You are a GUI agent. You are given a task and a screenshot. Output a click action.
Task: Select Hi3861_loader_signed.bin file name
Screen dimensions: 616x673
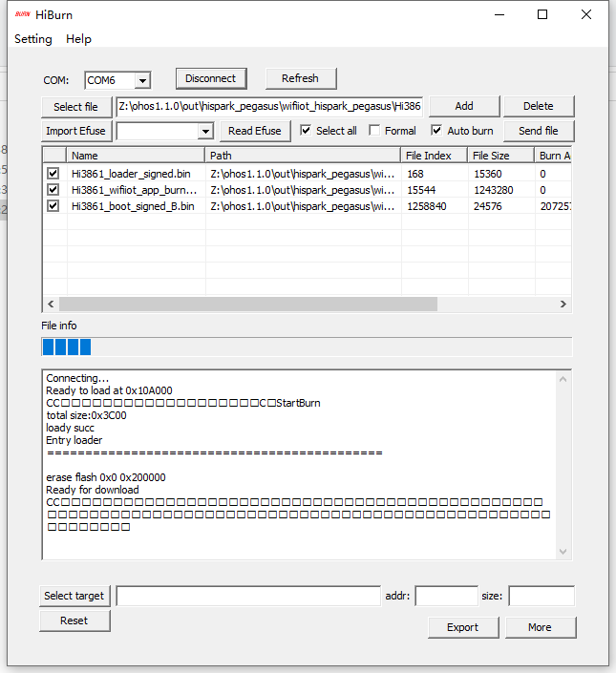(131, 174)
